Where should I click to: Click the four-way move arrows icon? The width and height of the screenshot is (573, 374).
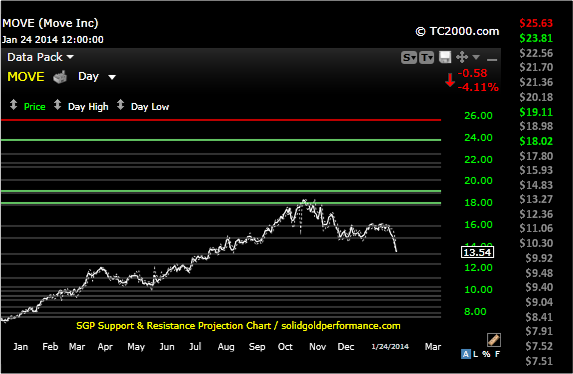pyautogui.click(x=462, y=57)
